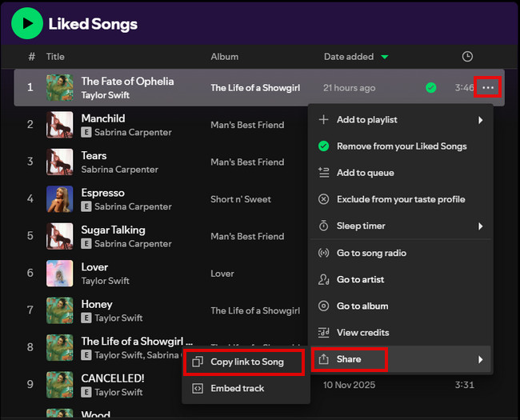Click the Manchild album cover thumbnail

click(60, 125)
